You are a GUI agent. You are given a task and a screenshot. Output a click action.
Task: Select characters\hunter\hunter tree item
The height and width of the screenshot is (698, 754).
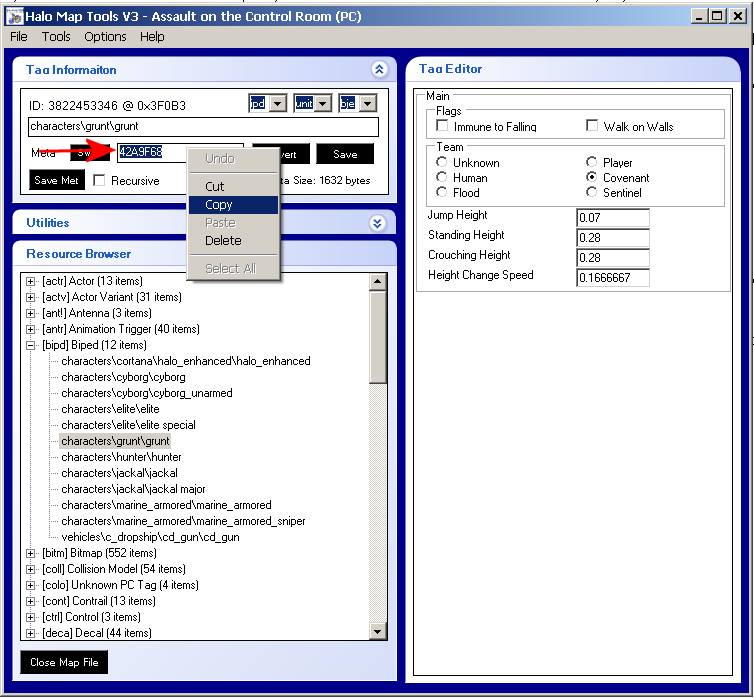[x=121, y=457]
